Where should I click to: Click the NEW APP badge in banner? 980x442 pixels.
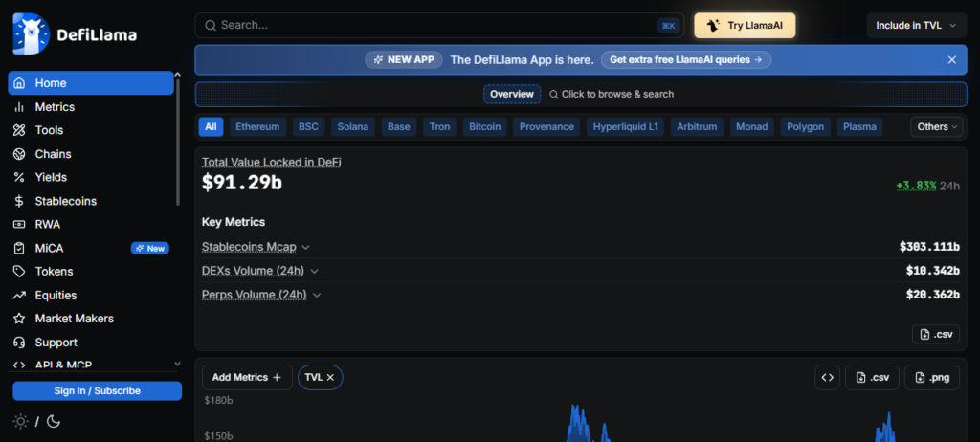coord(404,60)
